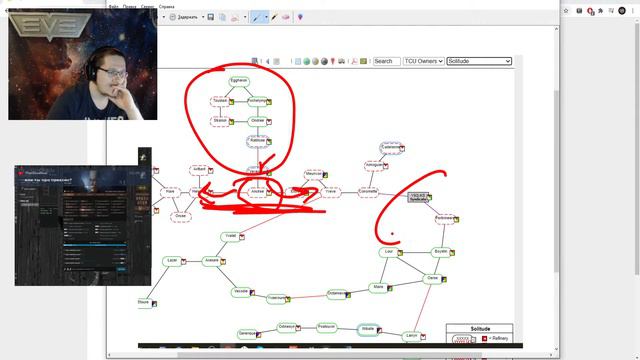The width and height of the screenshot is (640, 360).
Task: Click the Yveve system node
Action: click(331, 192)
